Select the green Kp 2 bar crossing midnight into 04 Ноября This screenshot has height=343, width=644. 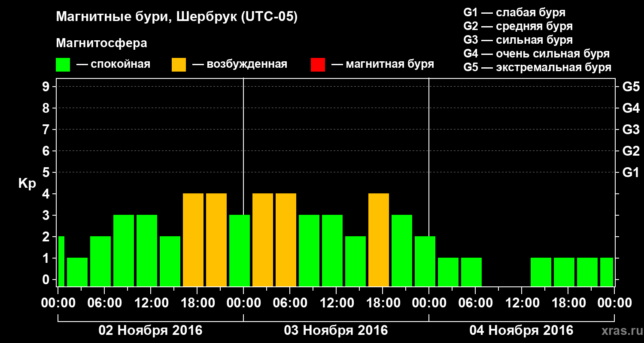425,262
